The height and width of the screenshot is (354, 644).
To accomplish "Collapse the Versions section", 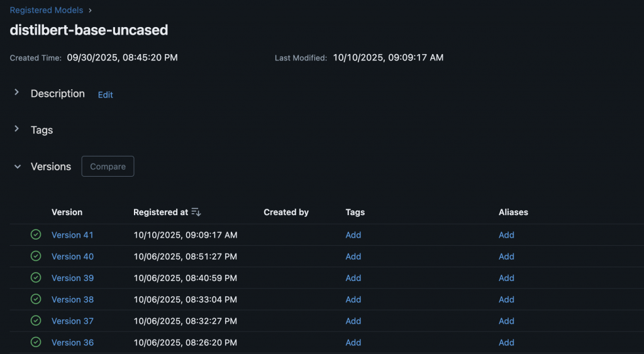I will pos(17,167).
